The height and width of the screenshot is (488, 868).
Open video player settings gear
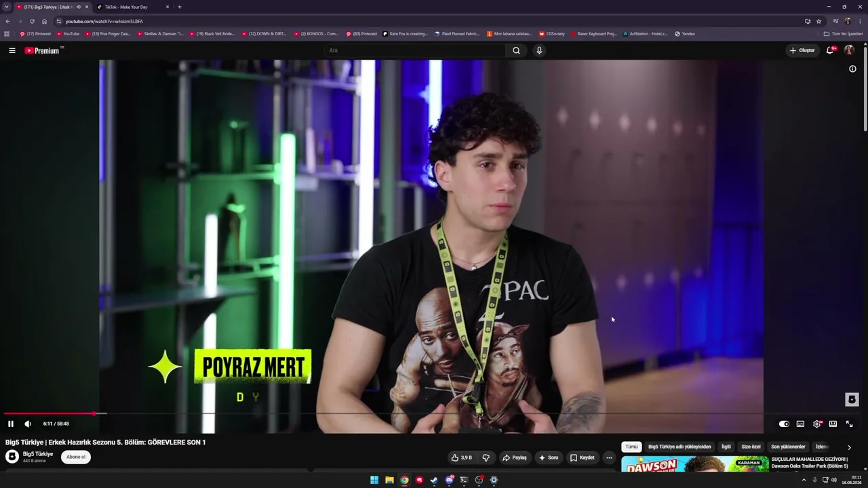(816, 424)
